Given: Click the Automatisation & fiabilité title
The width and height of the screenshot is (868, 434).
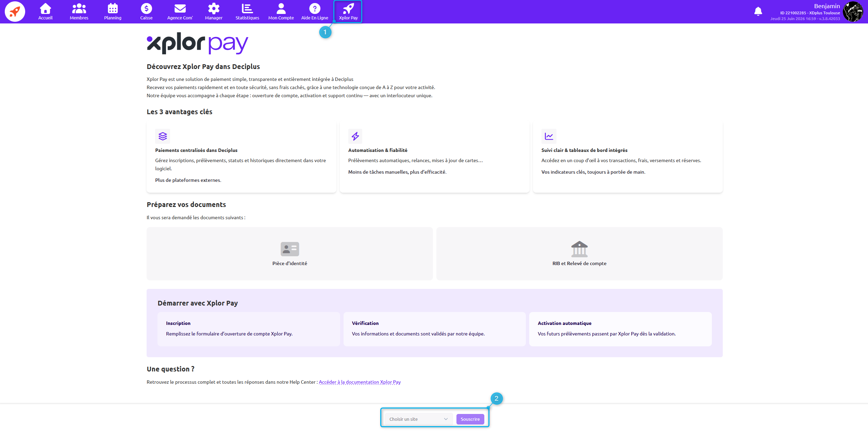Looking at the screenshot, I should click(x=378, y=150).
